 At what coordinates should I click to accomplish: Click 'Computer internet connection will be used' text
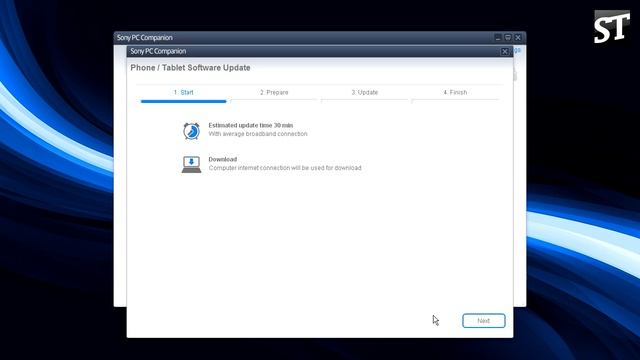point(285,168)
